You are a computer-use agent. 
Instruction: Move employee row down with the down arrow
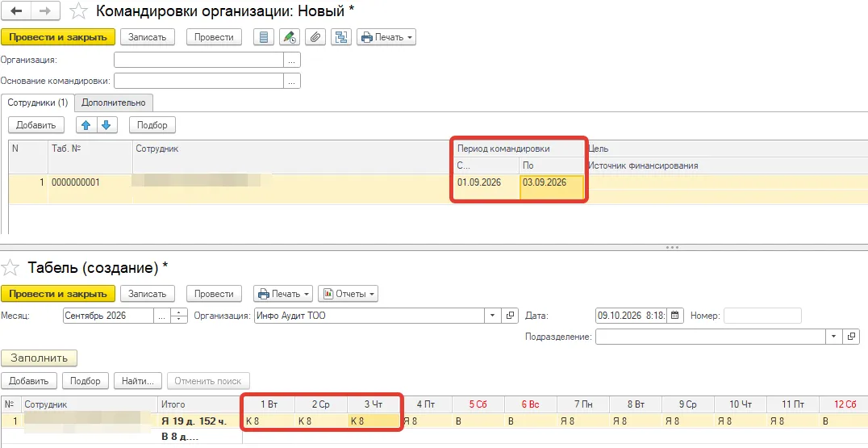point(106,125)
